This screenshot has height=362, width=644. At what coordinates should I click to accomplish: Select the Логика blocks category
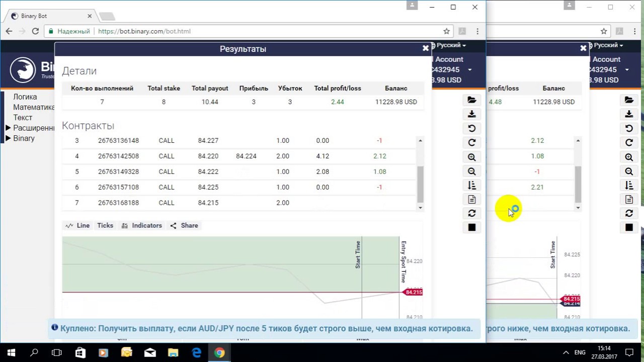25,97
